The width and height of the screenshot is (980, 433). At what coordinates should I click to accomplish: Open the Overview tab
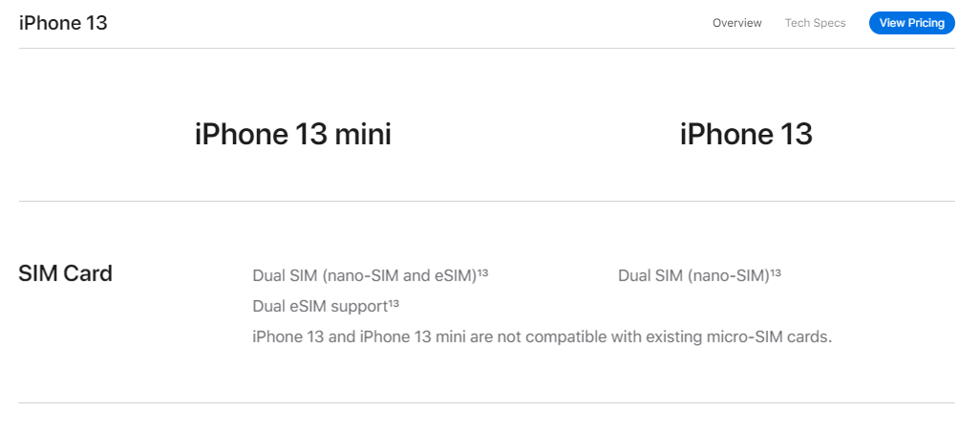click(x=736, y=23)
